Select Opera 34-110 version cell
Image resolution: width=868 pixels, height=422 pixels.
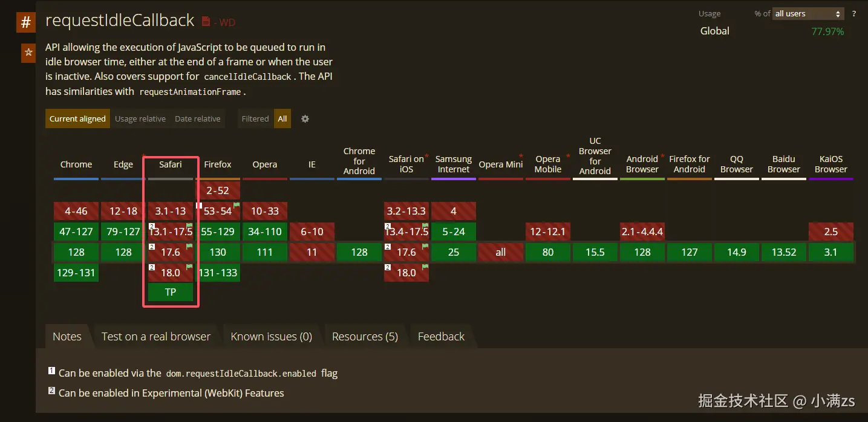265,232
